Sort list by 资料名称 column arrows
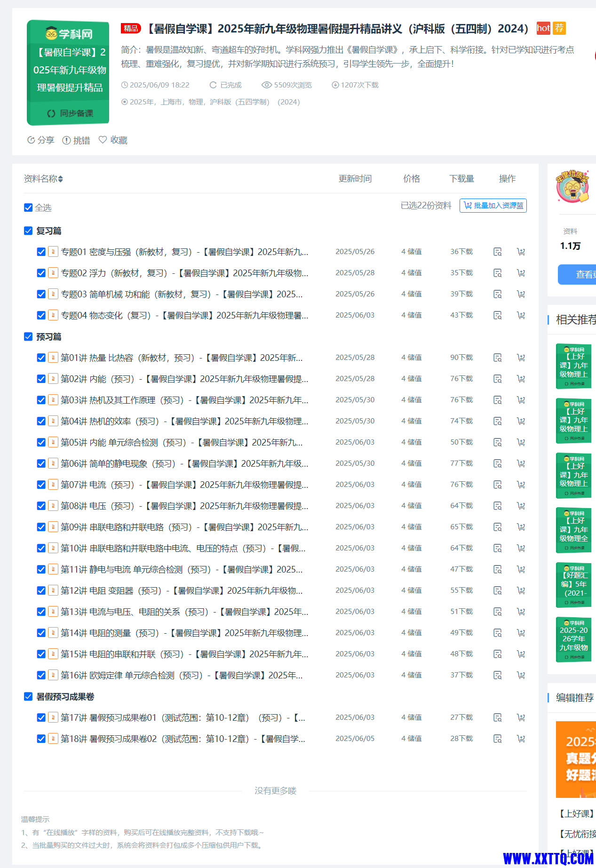The image size is (596, 868). tap(61, 179)
